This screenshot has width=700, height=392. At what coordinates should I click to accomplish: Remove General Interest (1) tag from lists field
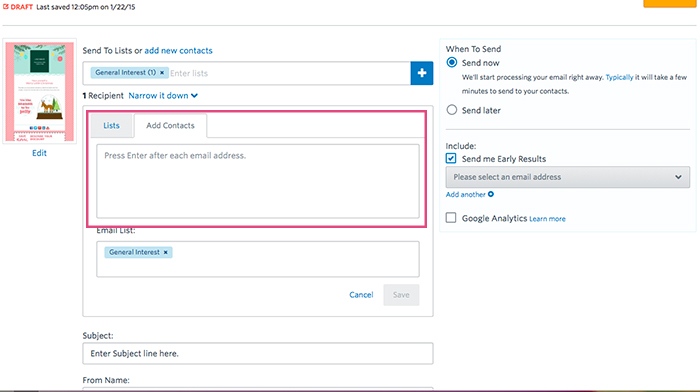pyautogui.click(x=162, y=73)
